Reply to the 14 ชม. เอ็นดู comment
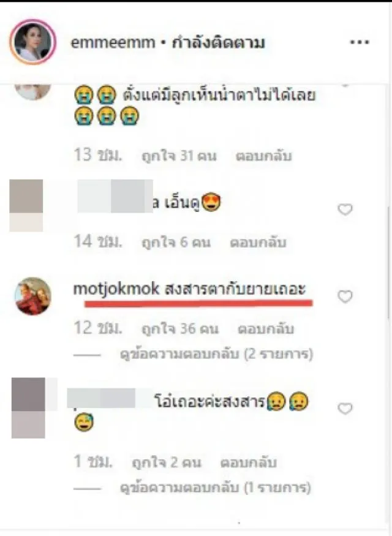 point(258,243)
